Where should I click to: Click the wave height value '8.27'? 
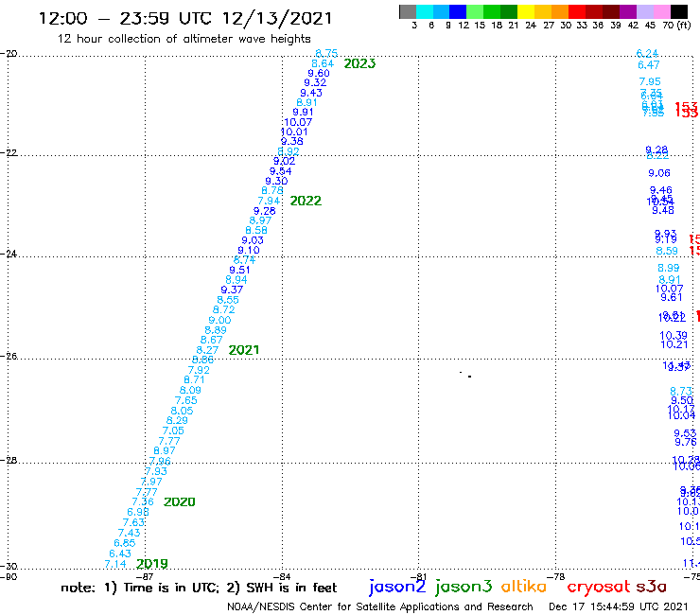tap(207, 350)
